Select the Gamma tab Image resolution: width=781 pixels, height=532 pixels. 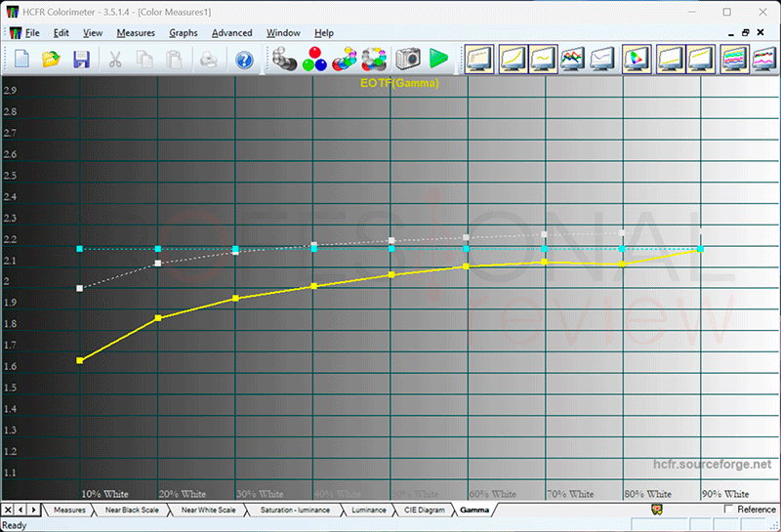[x=474, y=511]
